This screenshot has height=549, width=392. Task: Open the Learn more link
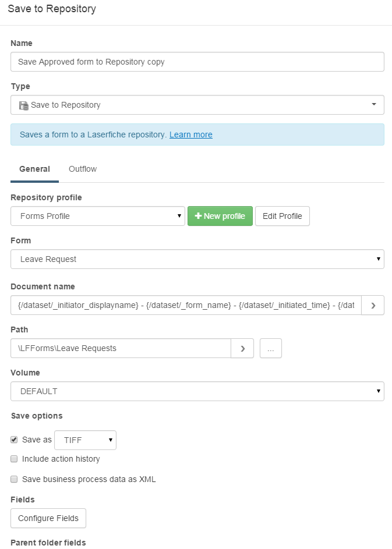click(190, 134)
